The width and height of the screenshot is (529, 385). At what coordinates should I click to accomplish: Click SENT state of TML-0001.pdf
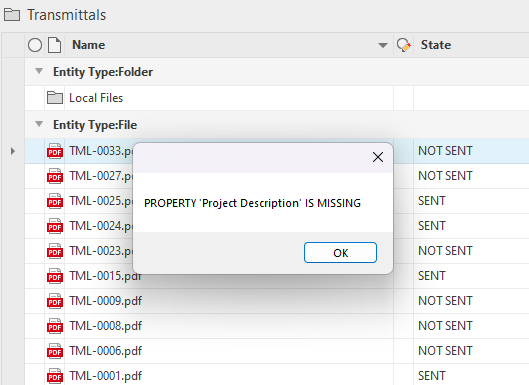(x=431, y=376)
